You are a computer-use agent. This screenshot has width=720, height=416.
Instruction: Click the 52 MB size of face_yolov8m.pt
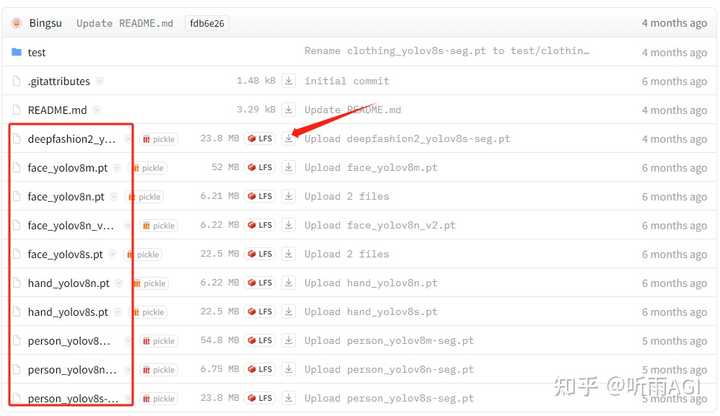pos(225,167)
